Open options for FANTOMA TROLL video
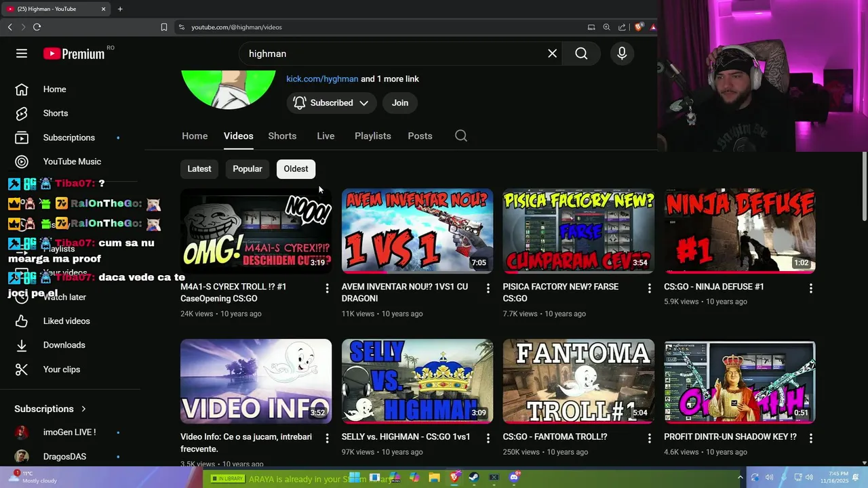Screen dimensions: 868x488 pos(649,439)
